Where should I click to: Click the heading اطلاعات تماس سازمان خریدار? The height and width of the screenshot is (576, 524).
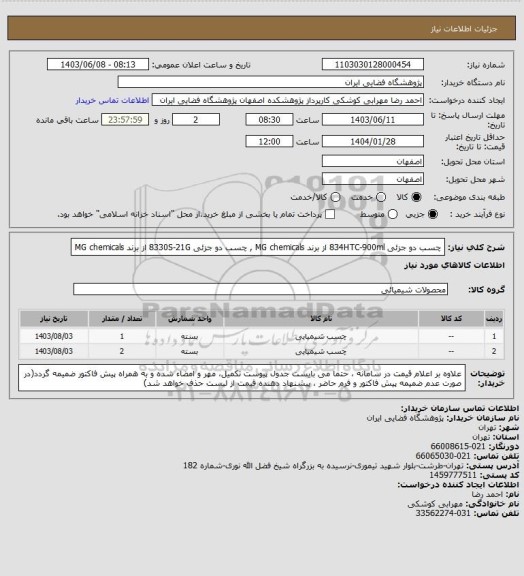point(459,408)
